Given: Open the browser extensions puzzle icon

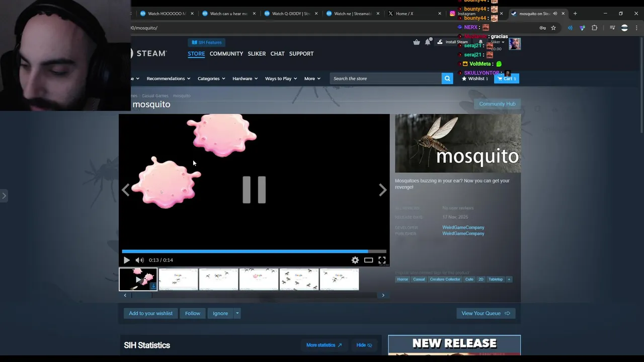Looking at the screenshot, I should [x=594, y=28].
